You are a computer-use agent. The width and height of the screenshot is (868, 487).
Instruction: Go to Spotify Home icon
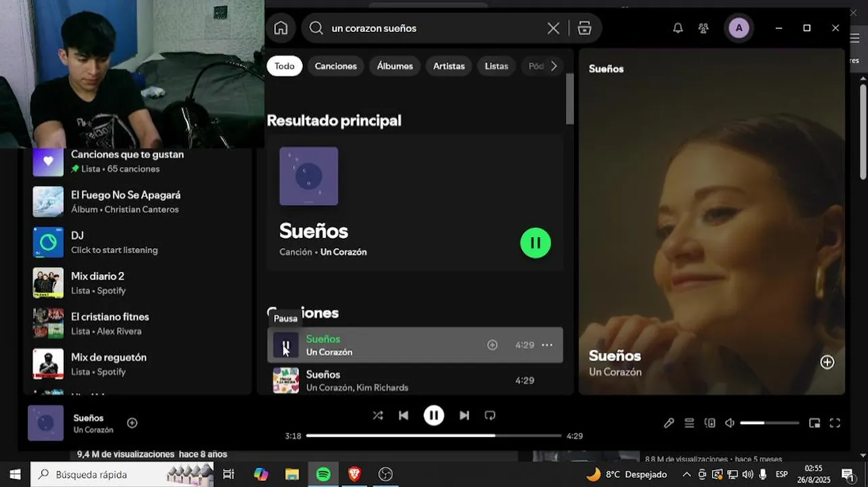click(281, 28)
